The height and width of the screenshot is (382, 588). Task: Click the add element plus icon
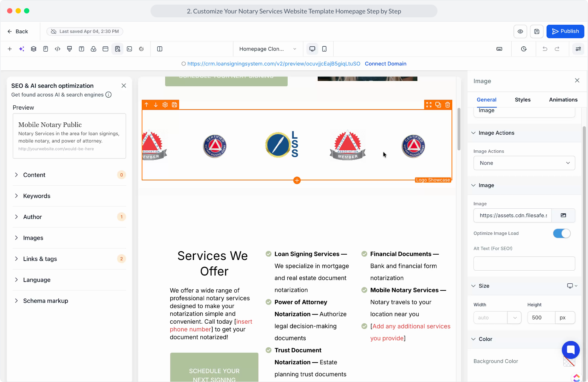[10, 49]
